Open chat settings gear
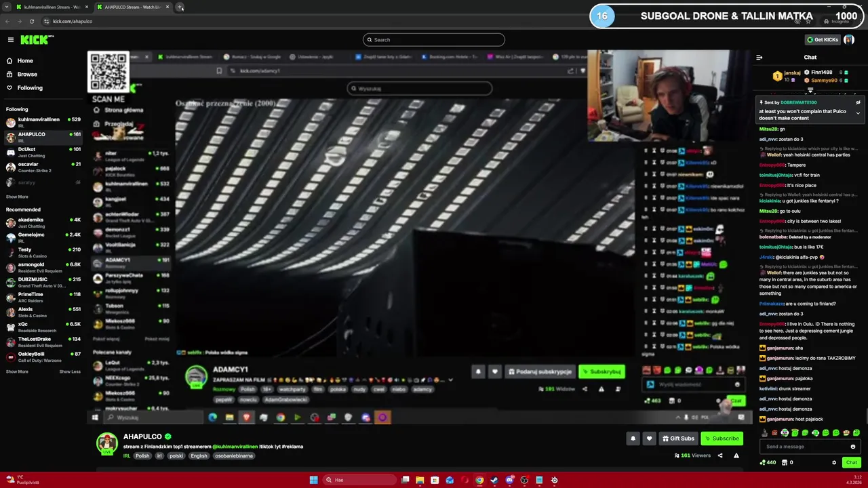 click(x=834, y=462)
